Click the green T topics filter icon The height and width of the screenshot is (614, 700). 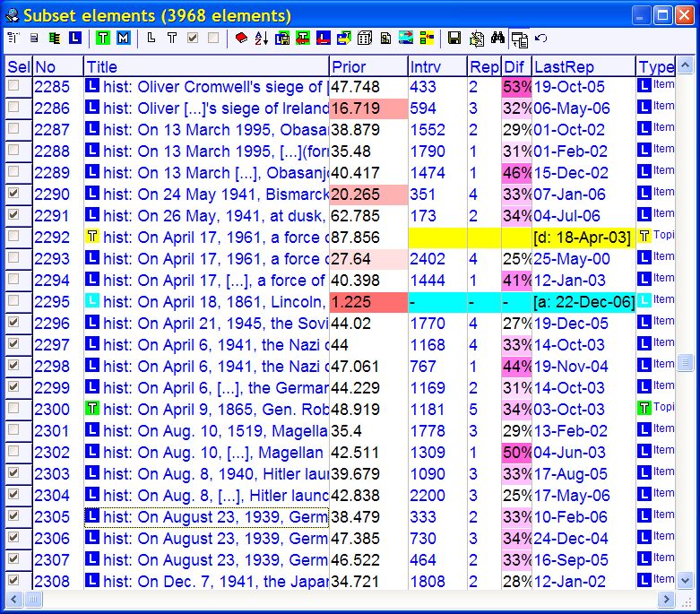pos(103,39)
